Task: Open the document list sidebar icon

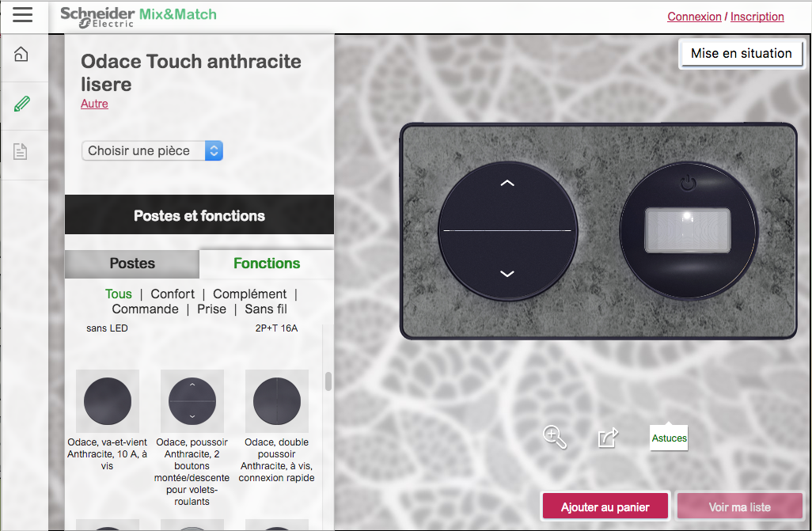Action: (21, 152)
